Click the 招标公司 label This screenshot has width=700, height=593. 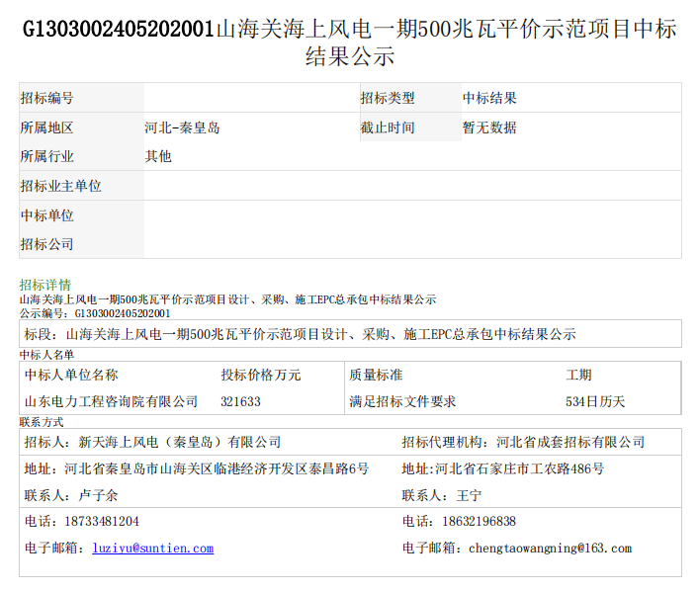click(46, 244)
